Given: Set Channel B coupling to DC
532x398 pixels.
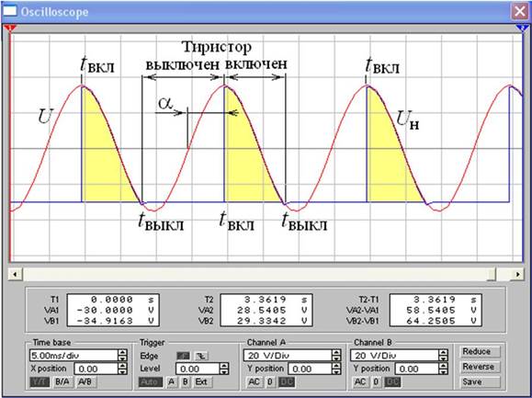Looking at the screenshot, I should [x=393, y=381].
